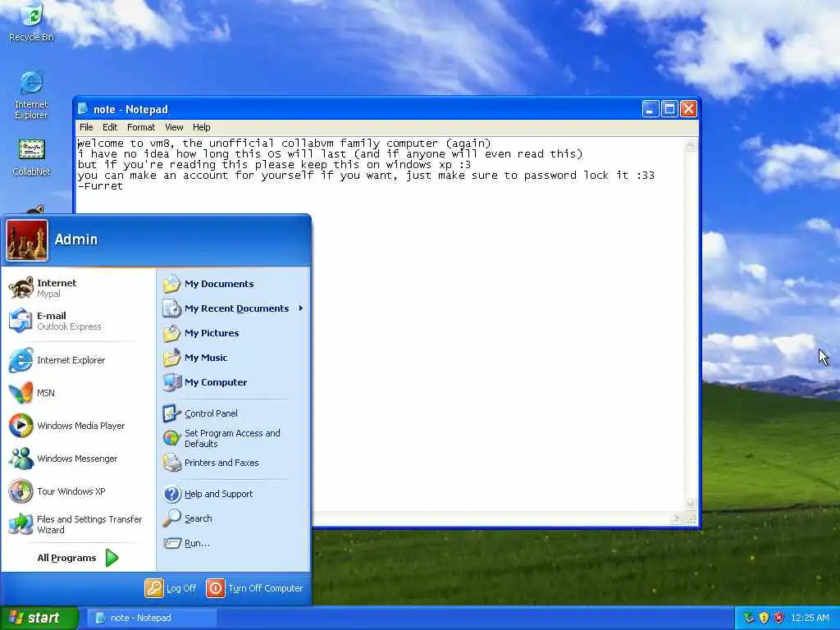Open Control Panel
840x630 pixels.
coord(234,413)
